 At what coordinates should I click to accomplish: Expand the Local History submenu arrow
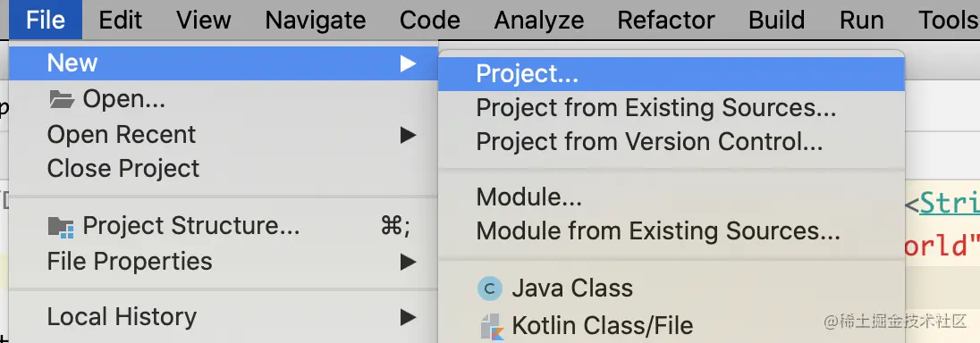408,317
